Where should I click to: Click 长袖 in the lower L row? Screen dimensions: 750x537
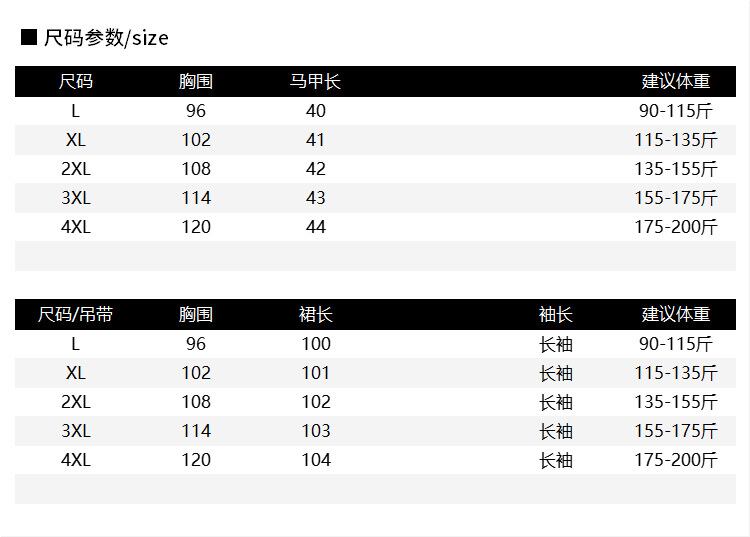tap(556, 344)
